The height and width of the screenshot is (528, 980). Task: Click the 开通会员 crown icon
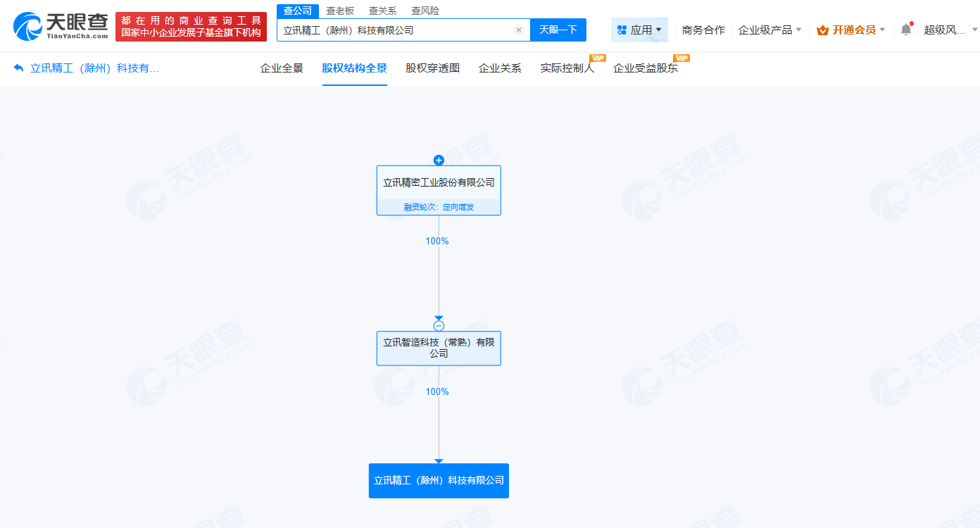click(822, 30)
